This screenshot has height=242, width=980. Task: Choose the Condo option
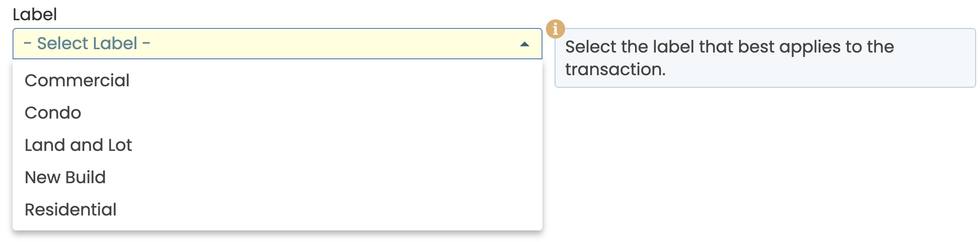[53, 113]
